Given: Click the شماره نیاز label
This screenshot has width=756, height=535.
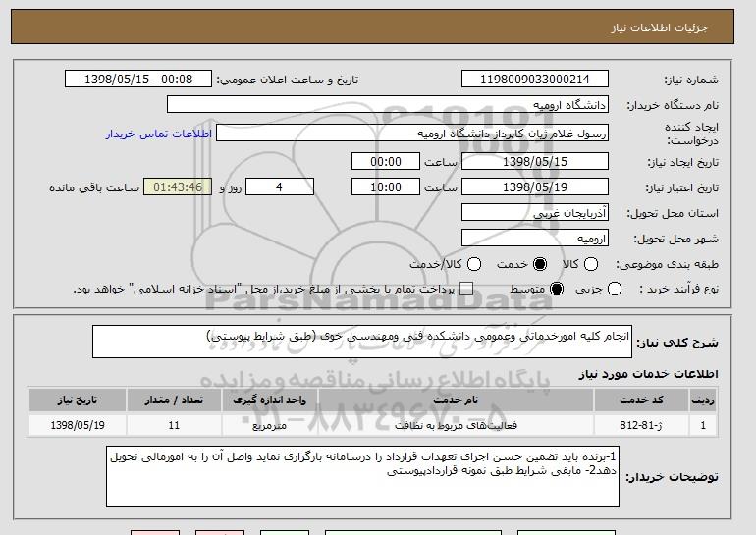Looking at the screenshot, I should [691, 80].
